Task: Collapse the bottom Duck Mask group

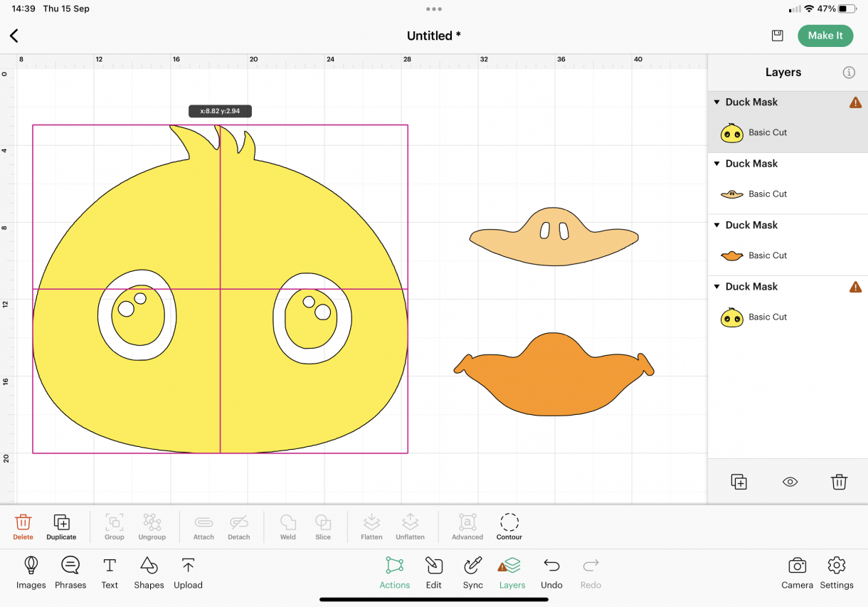Action: click(x=717, y=287)
